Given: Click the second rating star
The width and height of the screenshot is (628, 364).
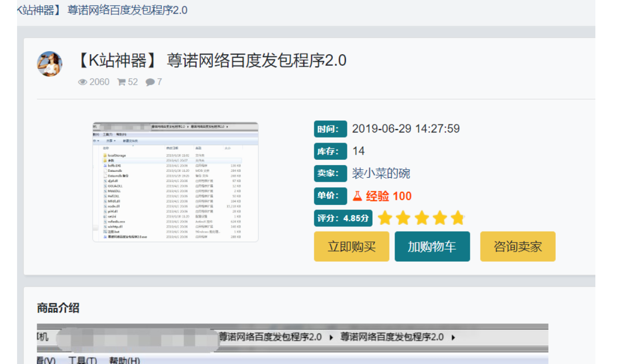Looking at the screenshot, I should [403, 218].
